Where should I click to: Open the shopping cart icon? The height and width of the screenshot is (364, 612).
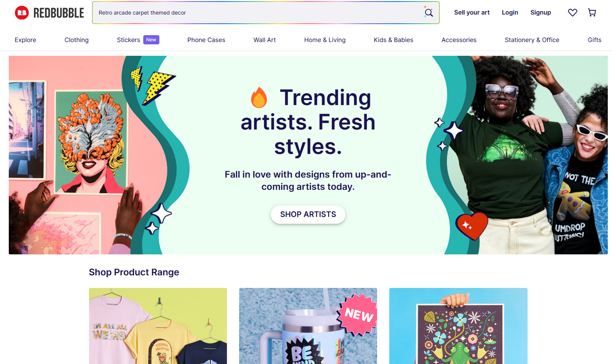click(x=592, y=13)
